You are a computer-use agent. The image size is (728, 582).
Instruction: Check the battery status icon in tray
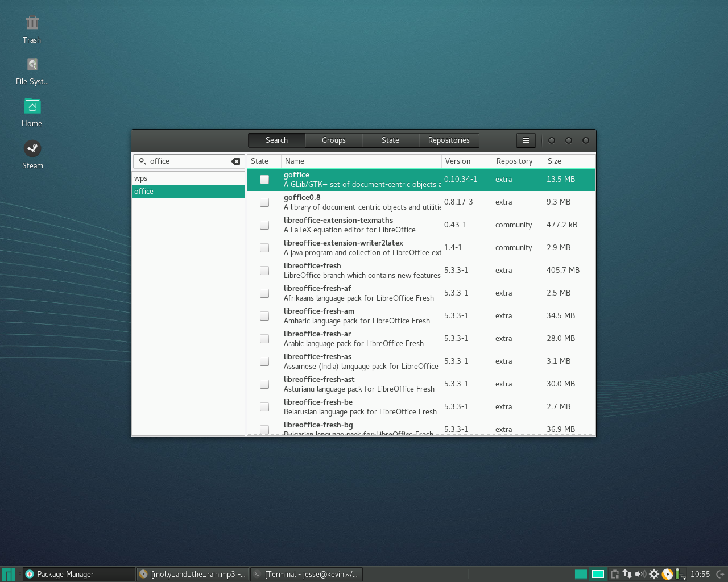point(677,575)
